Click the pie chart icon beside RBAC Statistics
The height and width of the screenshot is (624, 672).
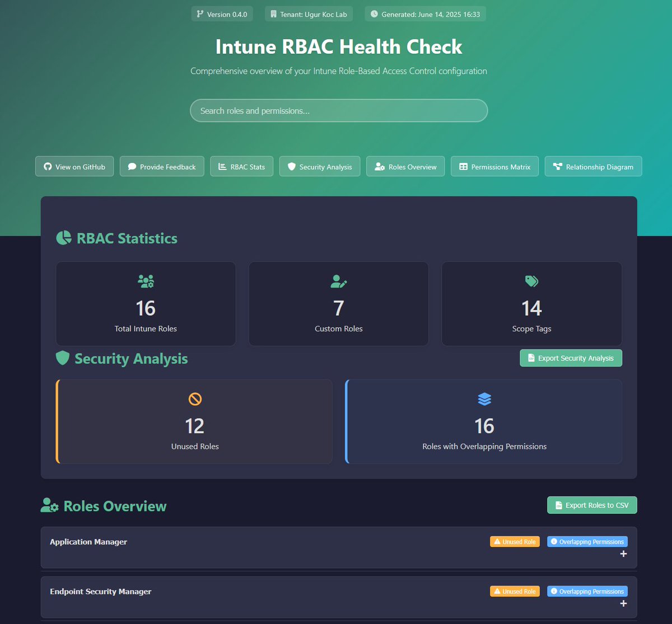(64, 238)
